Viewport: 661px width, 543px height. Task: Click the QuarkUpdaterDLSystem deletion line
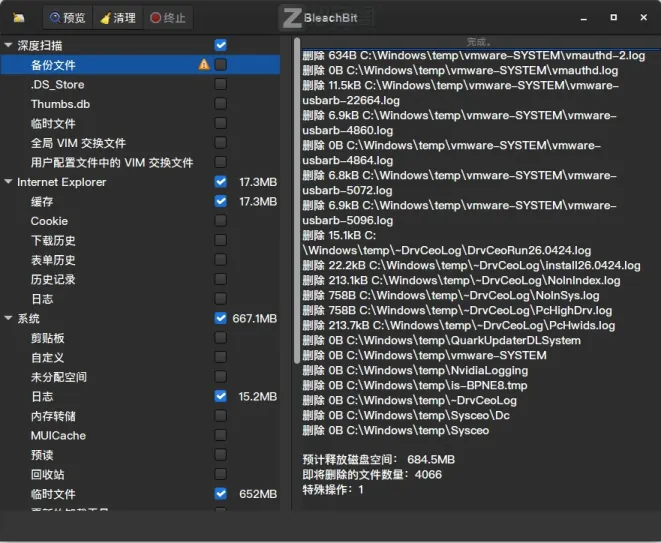tap(441, 340)
